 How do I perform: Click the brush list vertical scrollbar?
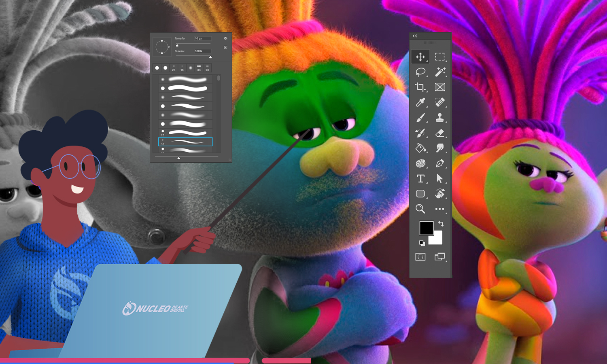pos(219,78)
